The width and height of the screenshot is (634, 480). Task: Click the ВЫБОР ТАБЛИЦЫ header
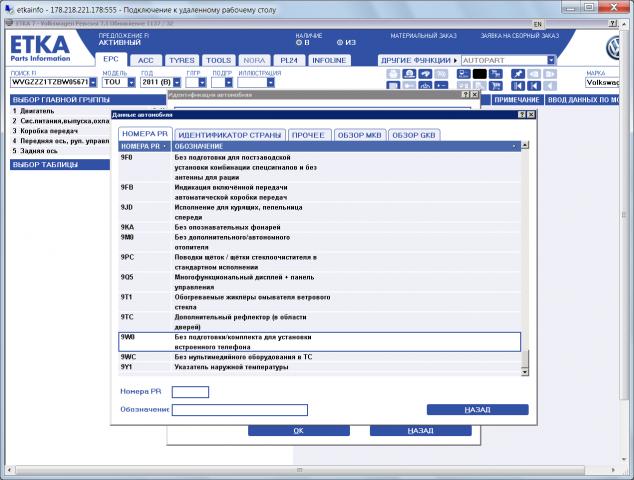click(x=60, y=165)
